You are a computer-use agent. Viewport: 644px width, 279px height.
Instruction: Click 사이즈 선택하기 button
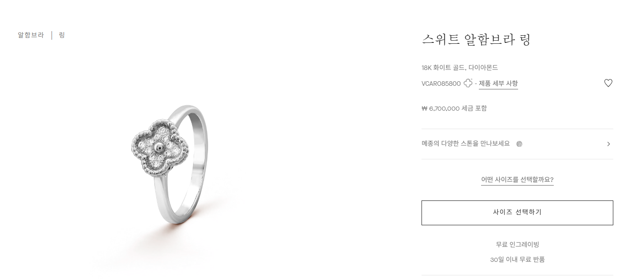pos(517,213)
